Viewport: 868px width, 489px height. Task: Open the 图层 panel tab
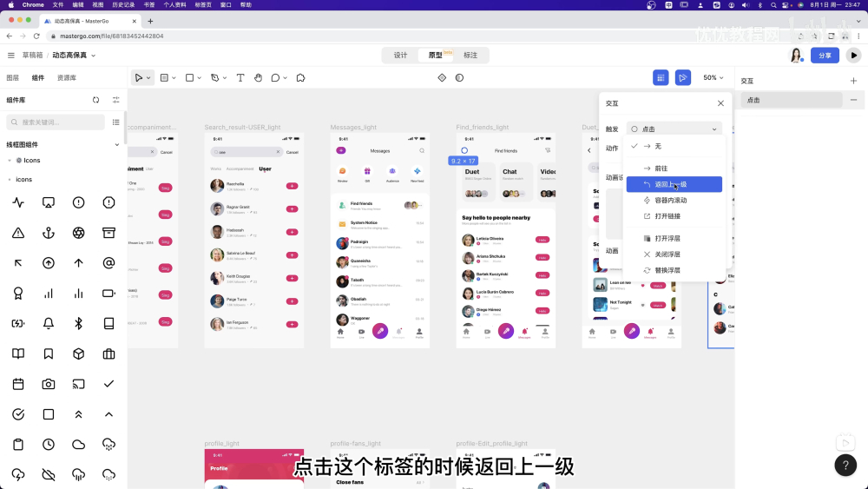pos(13,78)
